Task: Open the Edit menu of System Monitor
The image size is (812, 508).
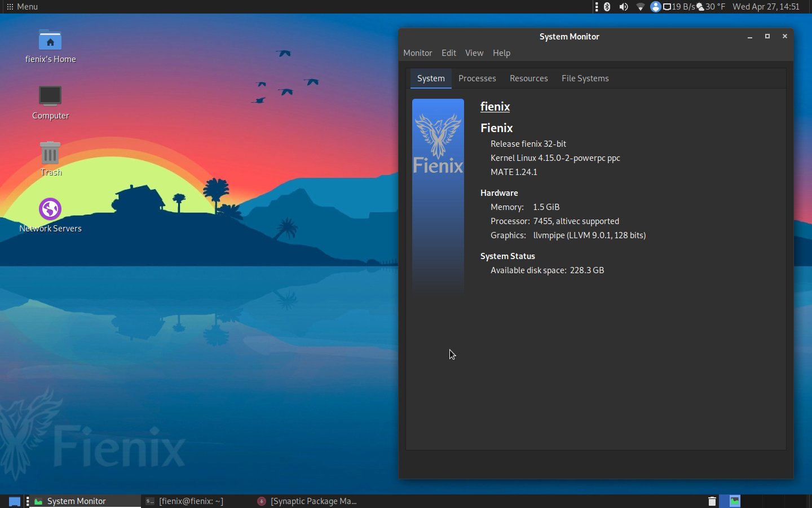Action: point(449,52)
